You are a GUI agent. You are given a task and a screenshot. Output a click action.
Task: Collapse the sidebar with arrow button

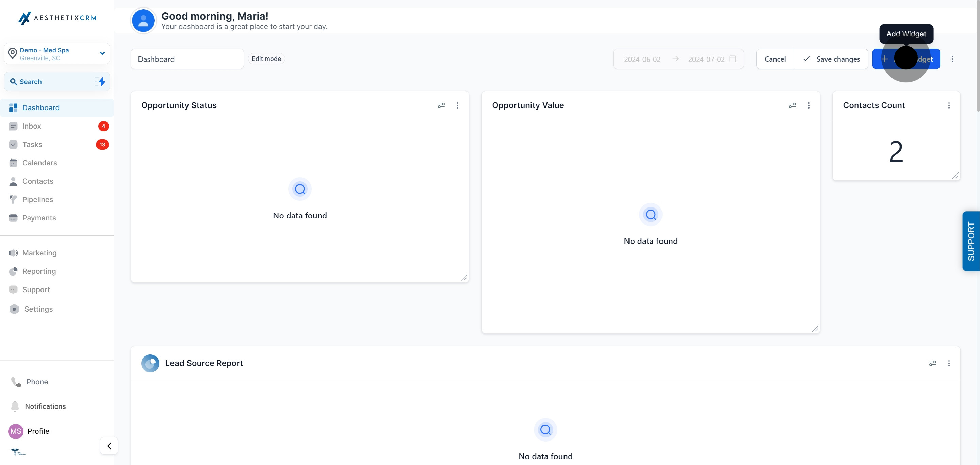(x=109, y=446)
